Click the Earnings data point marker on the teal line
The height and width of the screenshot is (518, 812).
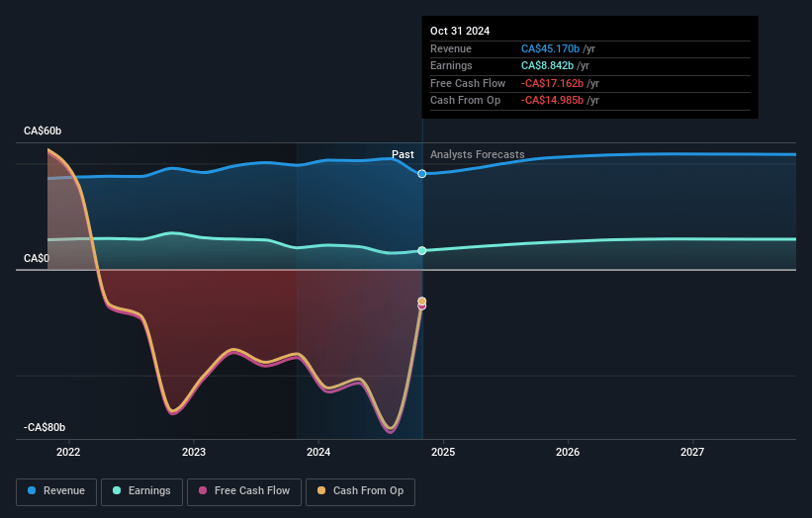[422, 250]
